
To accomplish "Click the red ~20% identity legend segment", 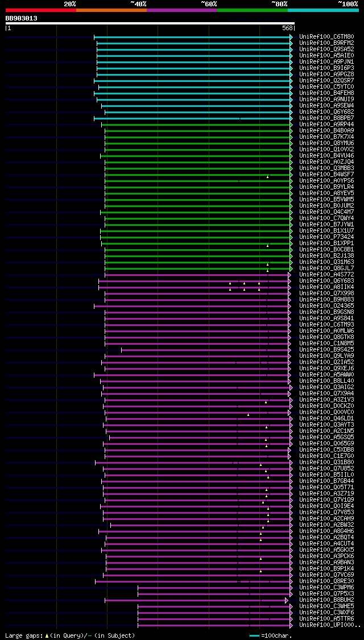I will coord(41,10).
